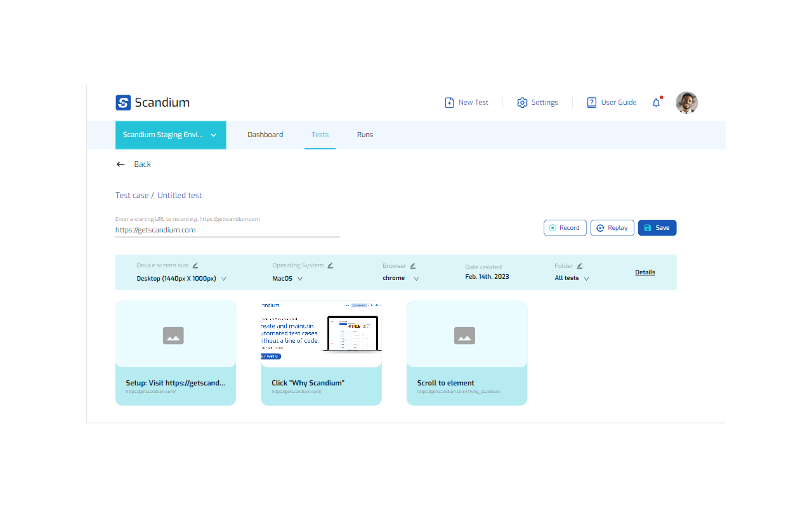Start recording with the Record button
This screenshot has width=812, height=508.
coord(565,228)
